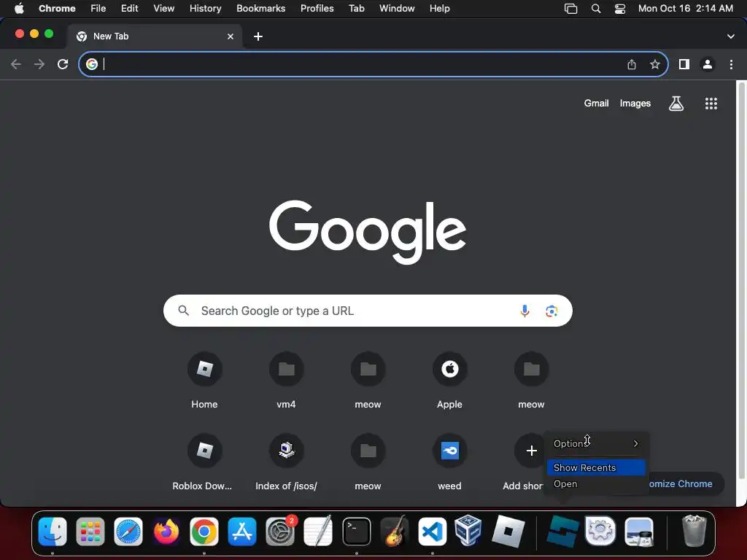Open Chrome three-dot menu
747x560 pixels.
(731, 64)
